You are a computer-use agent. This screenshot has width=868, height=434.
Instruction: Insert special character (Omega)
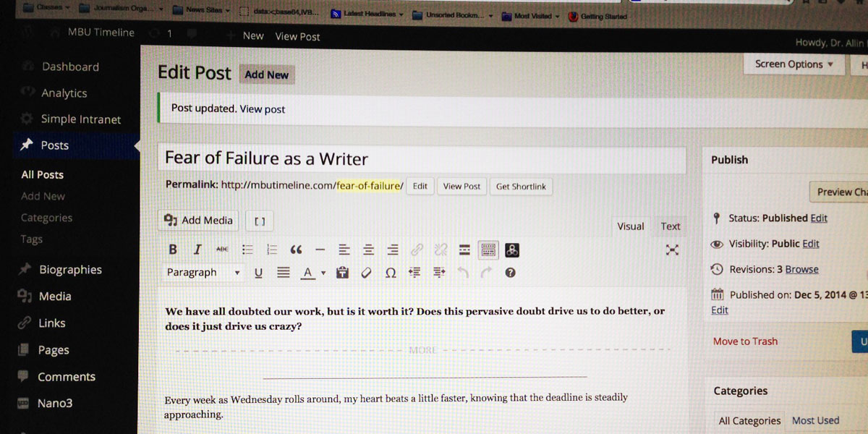[391, 273]
